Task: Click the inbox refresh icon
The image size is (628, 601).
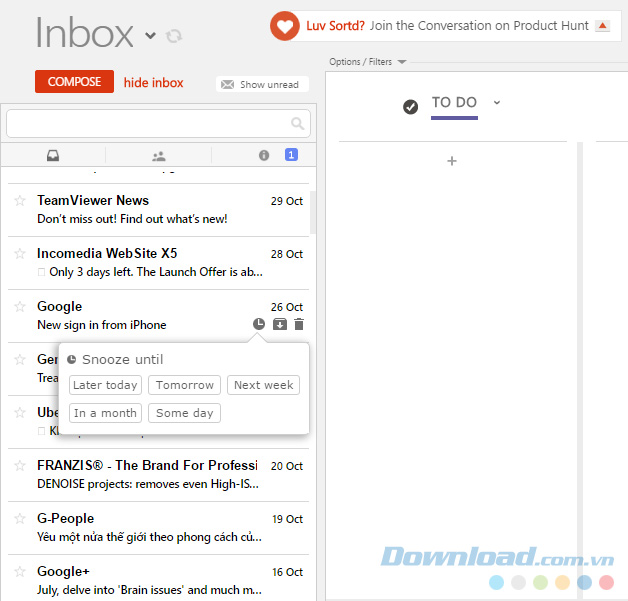Action: click(x=174, y=36)
